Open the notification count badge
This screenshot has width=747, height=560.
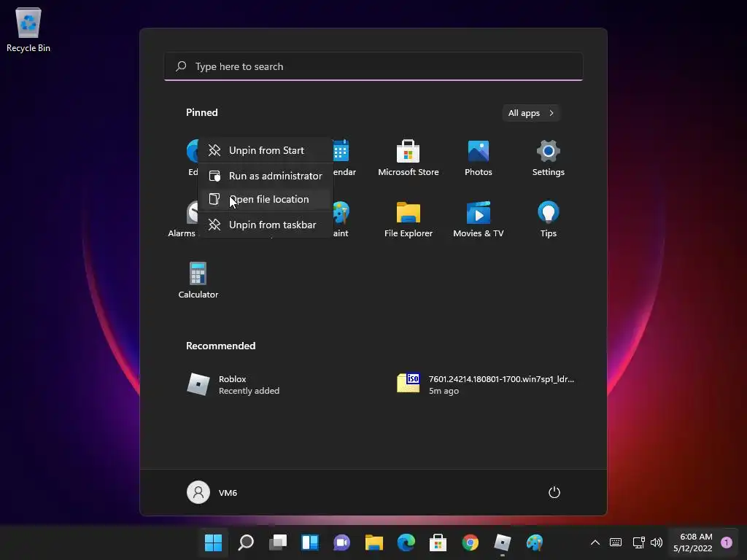pyautogui.click(x=726, y=542)
